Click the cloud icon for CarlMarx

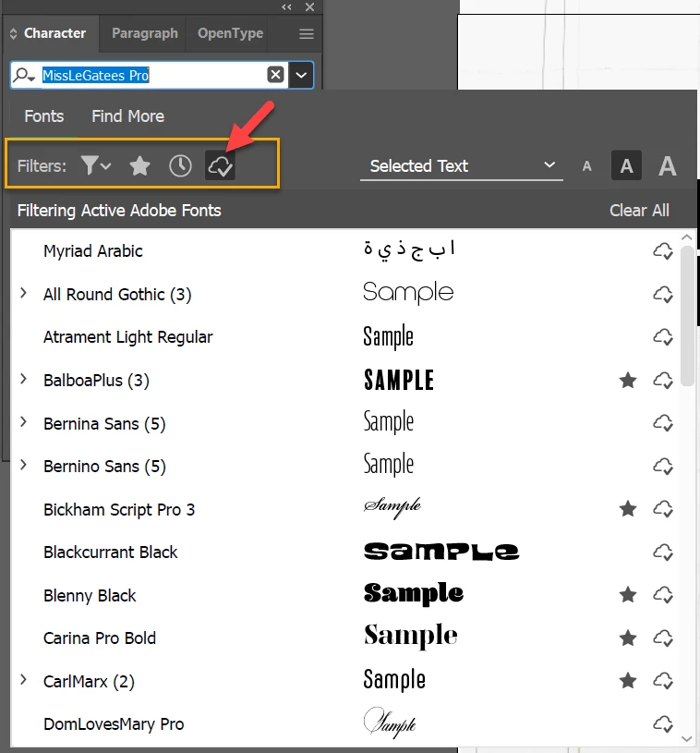(663, 681)
